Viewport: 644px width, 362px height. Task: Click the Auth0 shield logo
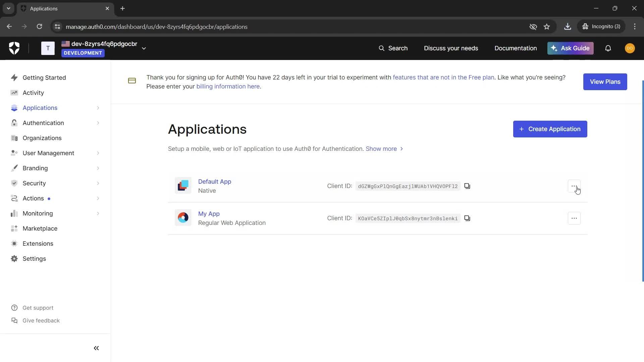(14, 48)
